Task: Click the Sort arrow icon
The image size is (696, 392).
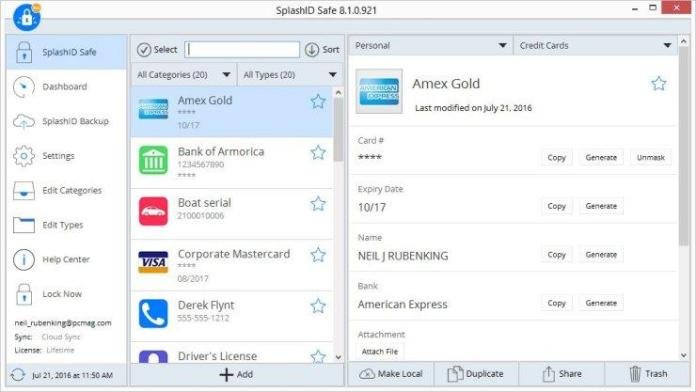Action: click(312, 50)
